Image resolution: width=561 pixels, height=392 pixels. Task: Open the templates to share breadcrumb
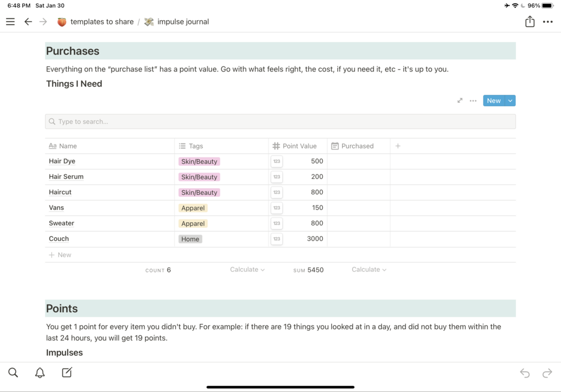(102, 22)
